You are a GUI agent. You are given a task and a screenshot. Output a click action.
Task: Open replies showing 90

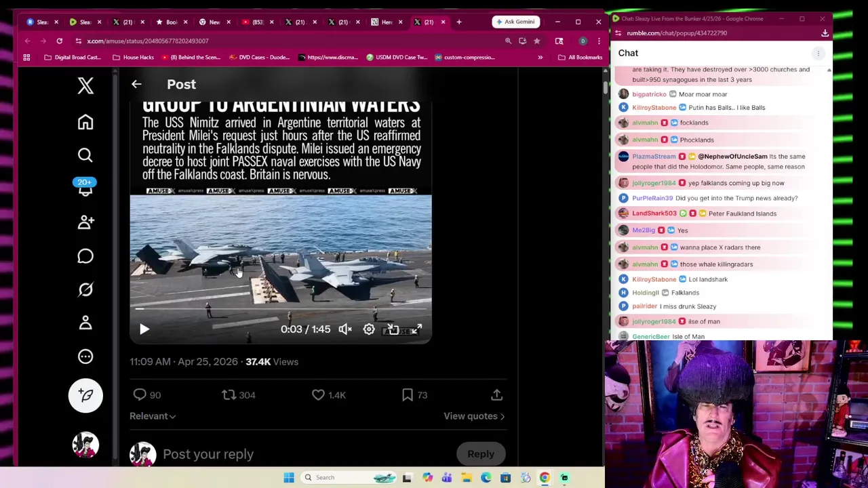tap(146, 395)
